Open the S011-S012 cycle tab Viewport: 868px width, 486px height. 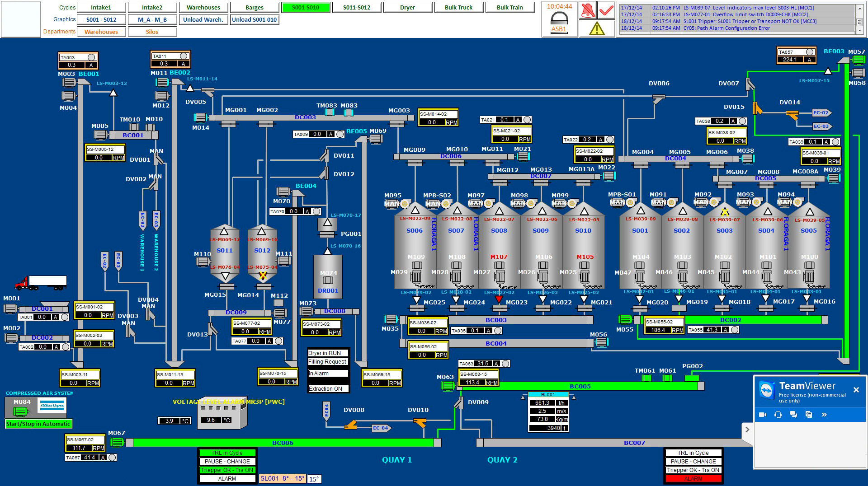pos(356,7)
